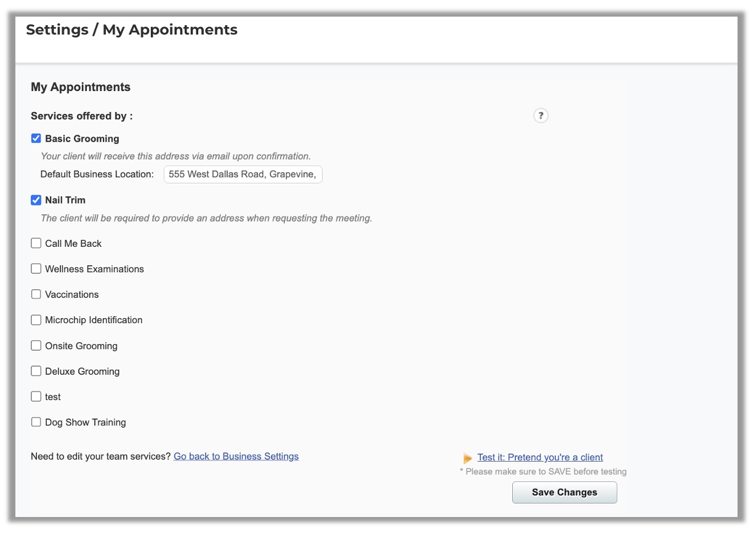756x533 pixels.
Task: Uncheck the Basic Grooming checkbox
Action: (36, 138)
